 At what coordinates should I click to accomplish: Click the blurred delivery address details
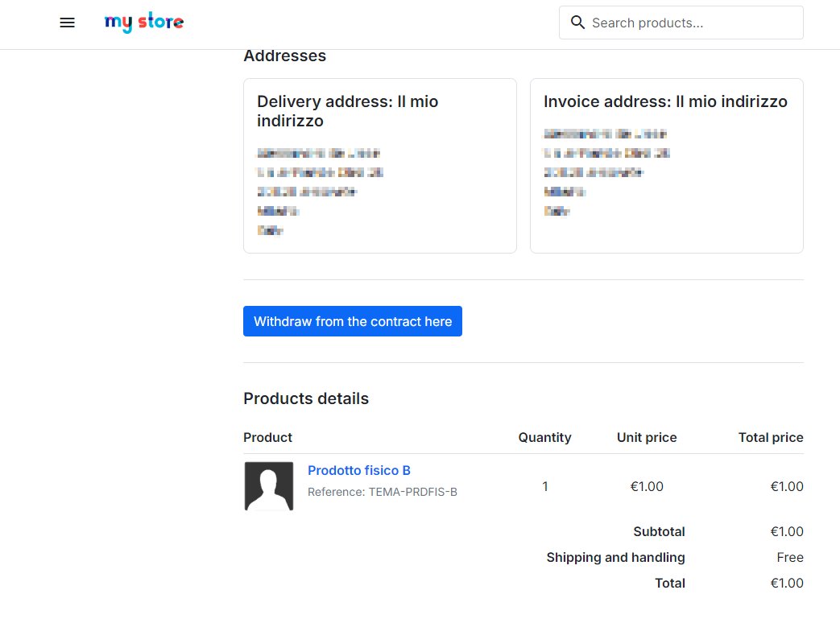click(320, 192)
